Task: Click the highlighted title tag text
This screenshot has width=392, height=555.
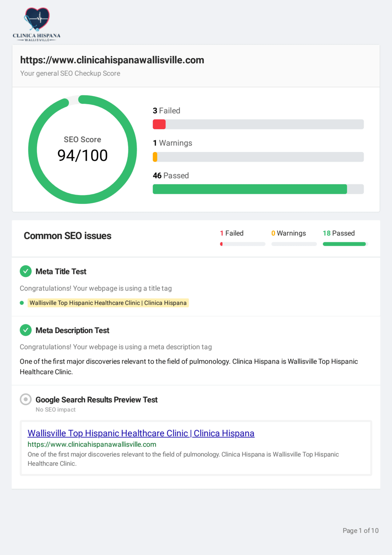Action: click(108, 303)
